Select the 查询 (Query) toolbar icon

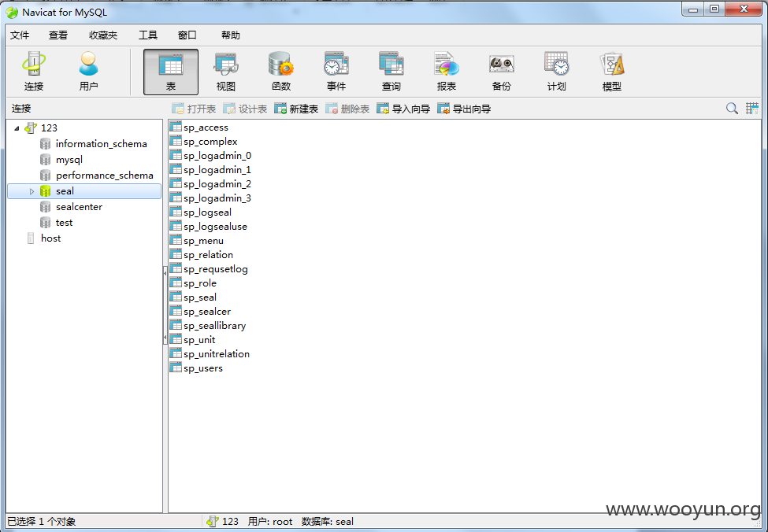[x=391, y=72]
